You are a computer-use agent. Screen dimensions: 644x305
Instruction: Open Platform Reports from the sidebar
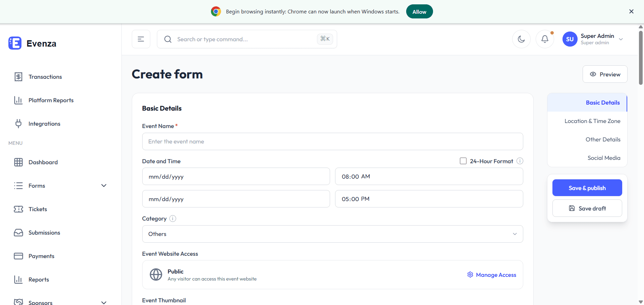(51, 100)
